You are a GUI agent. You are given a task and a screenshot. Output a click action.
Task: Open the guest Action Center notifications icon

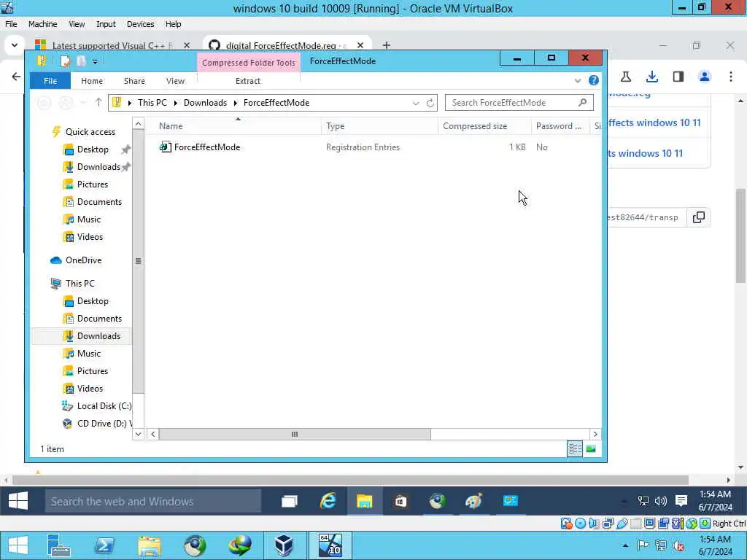(681, 500)
